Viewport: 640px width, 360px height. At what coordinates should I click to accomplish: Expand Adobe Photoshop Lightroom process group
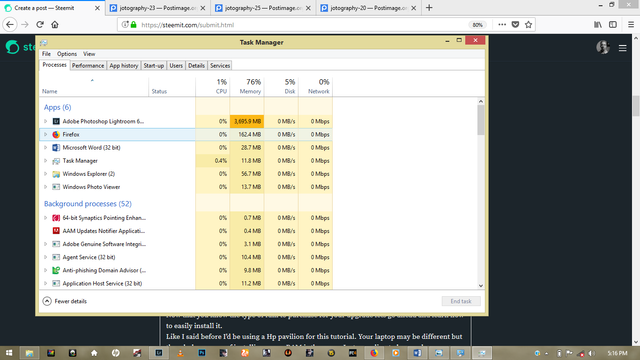tap(46, 121)
